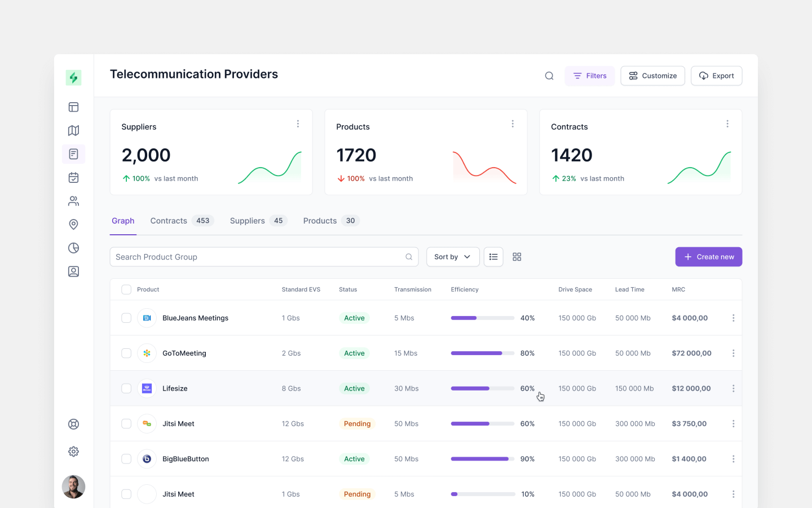Click the green lightning bolt logo
Screen dimensions: 812x508
pos(73,77)
